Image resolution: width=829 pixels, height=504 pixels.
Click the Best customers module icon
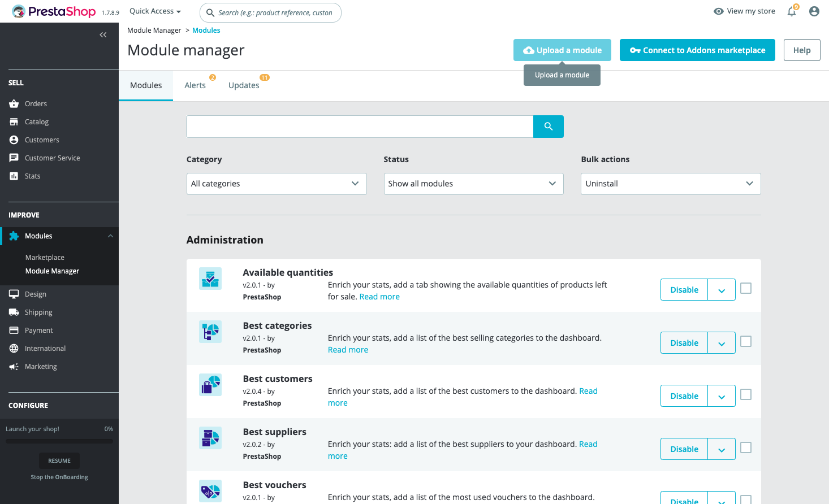[x=210, y=385]
